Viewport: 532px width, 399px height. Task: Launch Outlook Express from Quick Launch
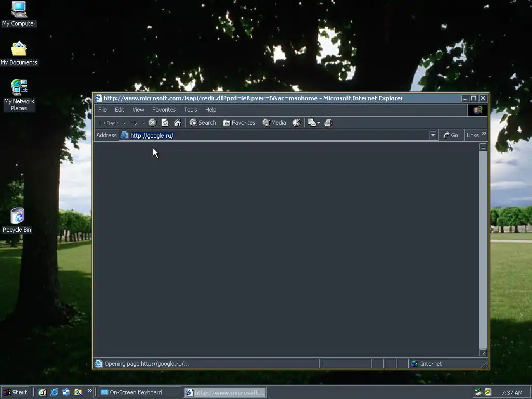tap(66, 392)
